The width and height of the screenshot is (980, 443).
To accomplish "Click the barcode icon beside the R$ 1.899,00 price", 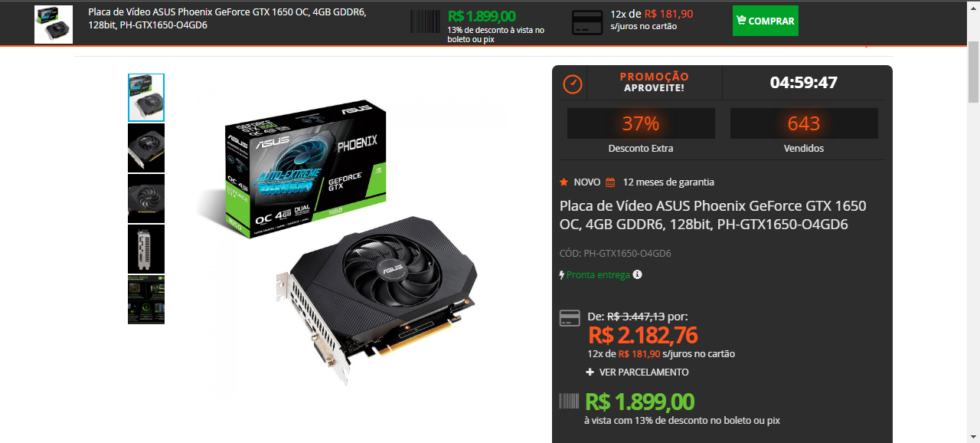I will 569,401.
